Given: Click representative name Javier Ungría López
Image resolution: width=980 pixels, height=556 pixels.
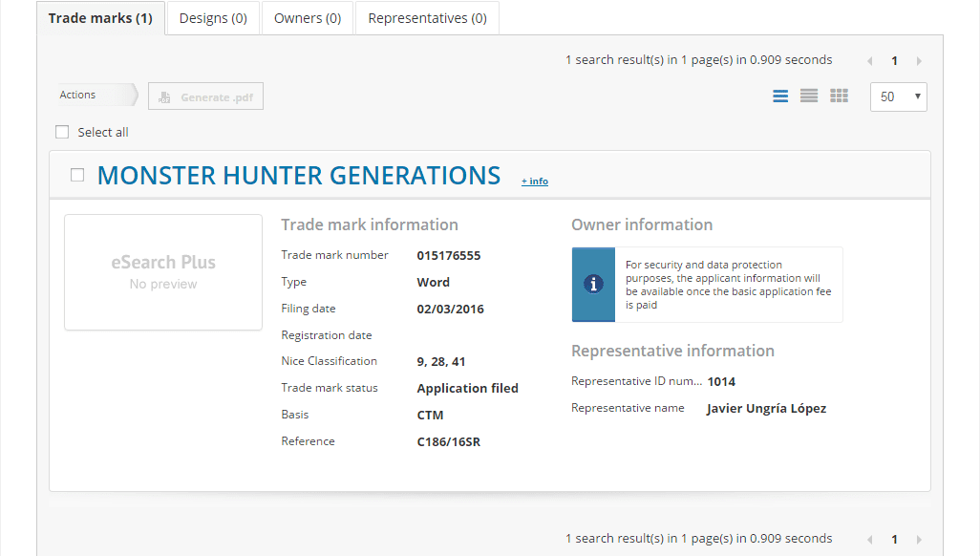Looking at the screenshot, I should 766,408.
